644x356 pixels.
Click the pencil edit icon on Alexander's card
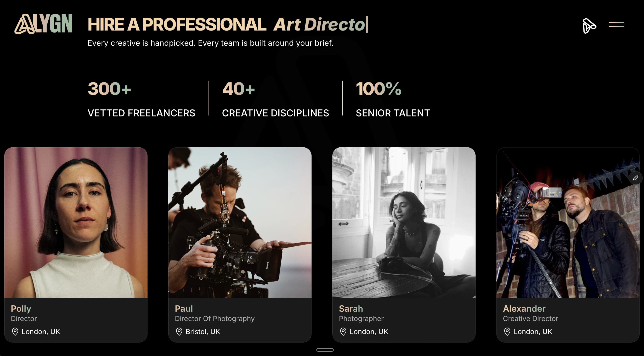636,178
